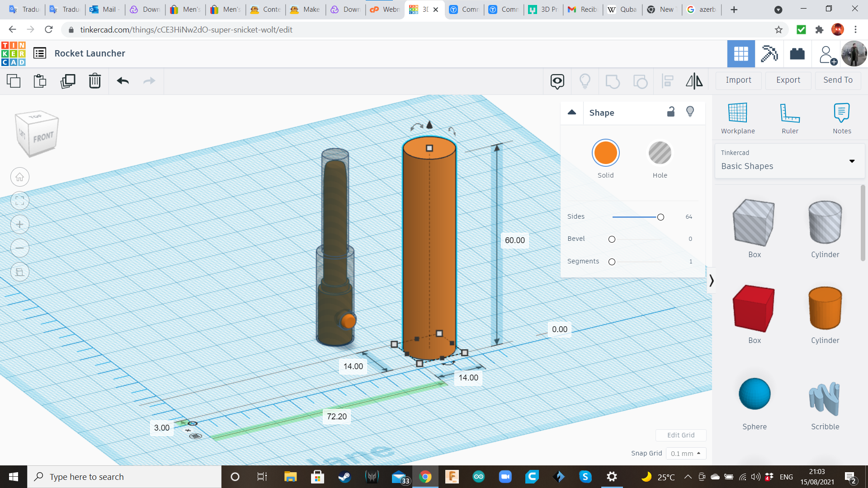Collapse the Shape panel

tap(572, 113)
